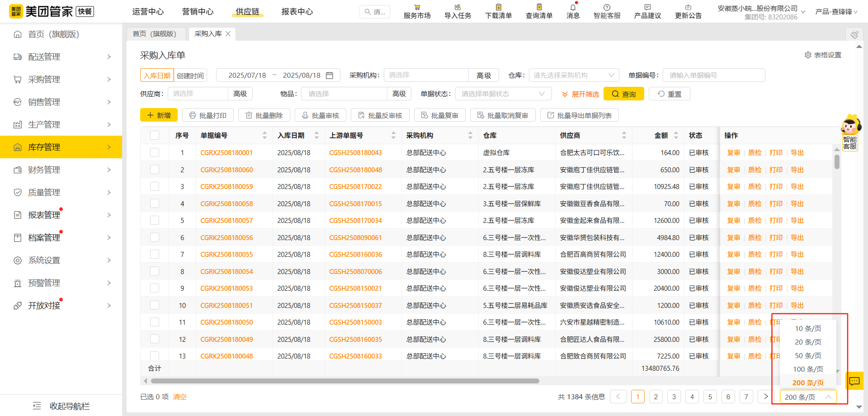This screenshot has height=416, width=868.
Task: Select all rows with the header checkbox
Action: click(155, 135)
